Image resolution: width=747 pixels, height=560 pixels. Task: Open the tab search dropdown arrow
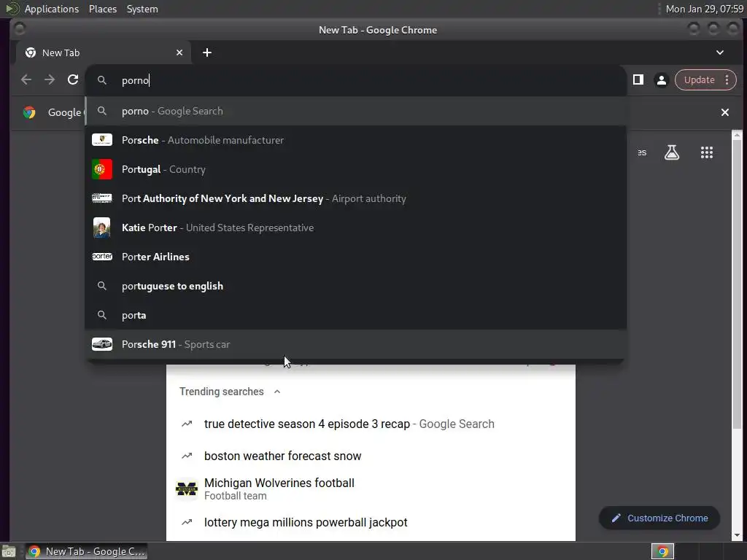[x=720, y=52]
